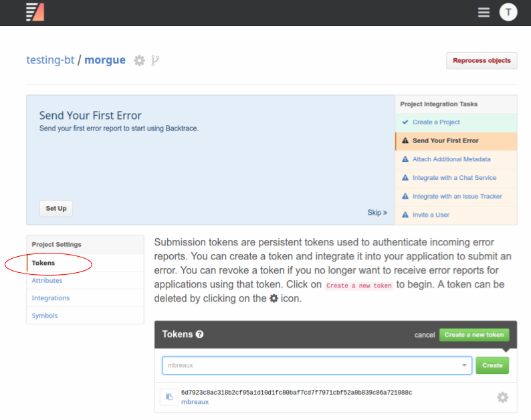Cancel the new token creation

[x=425, y=335]
